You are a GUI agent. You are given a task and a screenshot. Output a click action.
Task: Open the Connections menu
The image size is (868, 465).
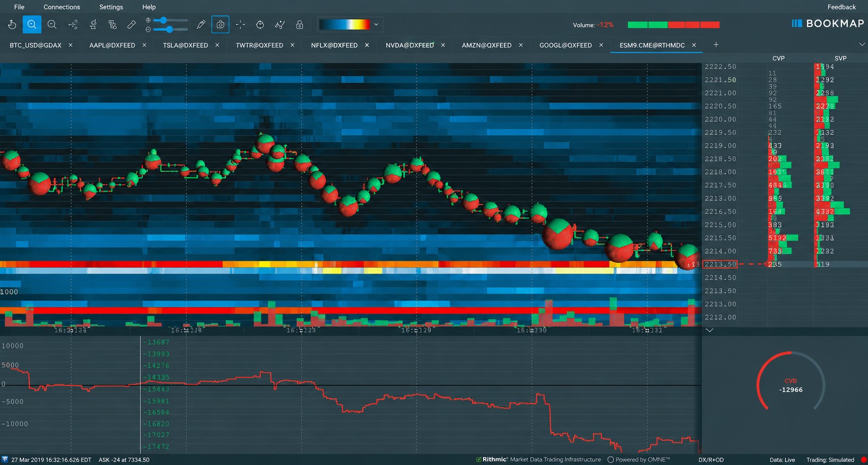click(x=62, y=7)
